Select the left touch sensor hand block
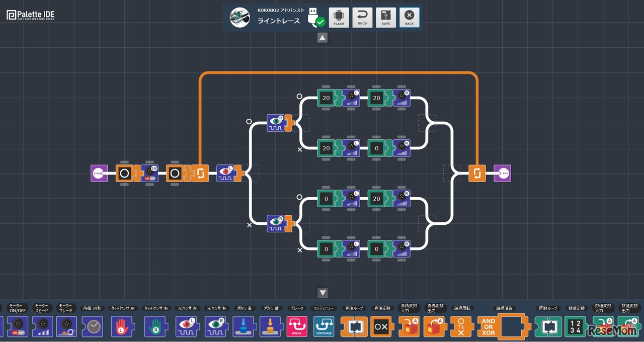The image size is (644, 342). click(x=121, y=326)
